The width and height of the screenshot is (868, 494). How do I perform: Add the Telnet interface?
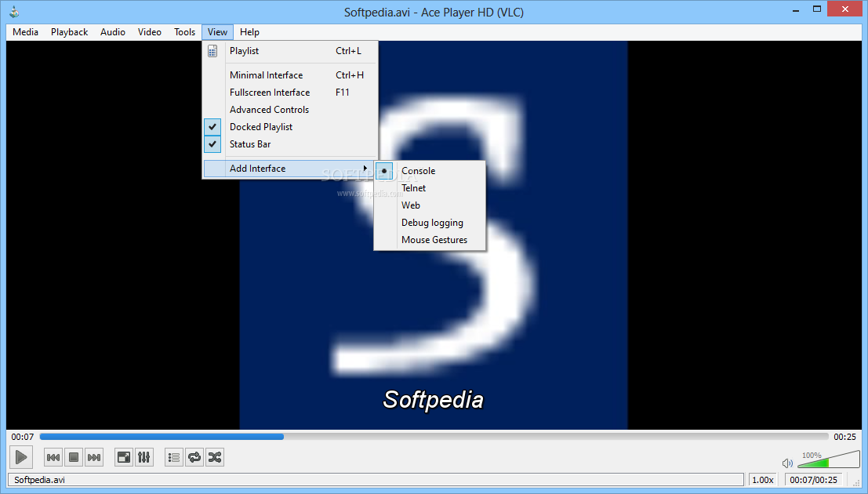tap(430, 188)
